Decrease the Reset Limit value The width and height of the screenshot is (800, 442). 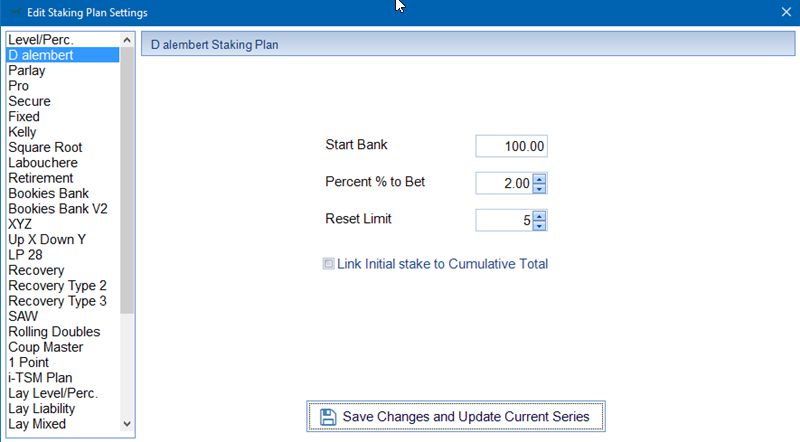pos(539,226)
